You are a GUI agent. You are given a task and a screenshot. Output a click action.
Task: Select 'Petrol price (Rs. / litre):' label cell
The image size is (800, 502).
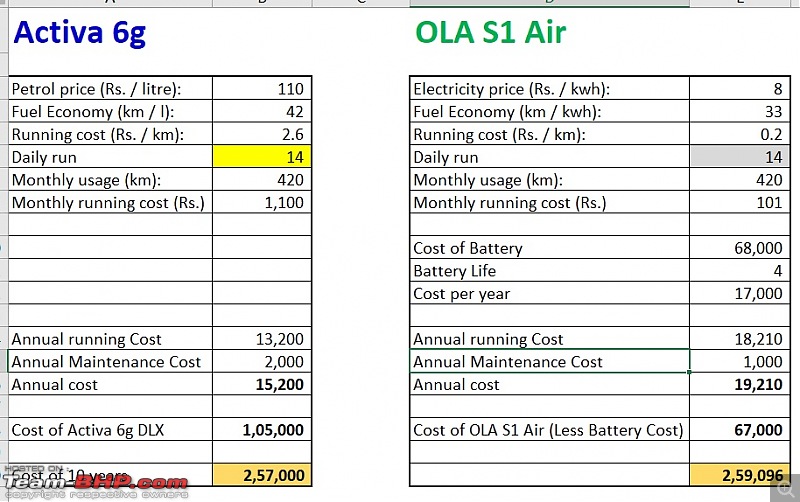point(110,88)
